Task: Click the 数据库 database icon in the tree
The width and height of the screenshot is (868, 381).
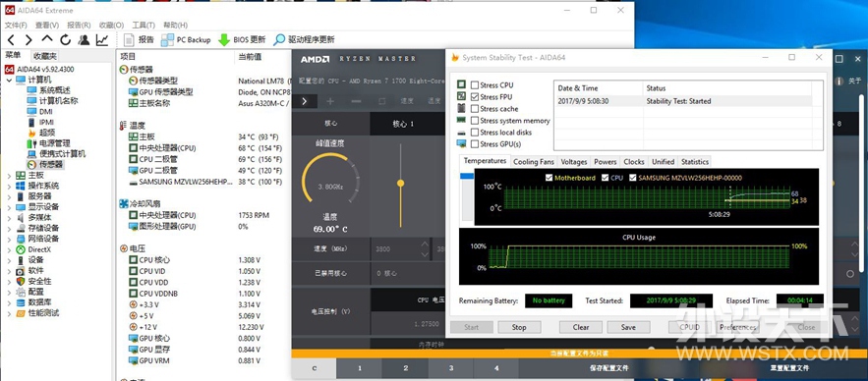Action: click(21, 302)
